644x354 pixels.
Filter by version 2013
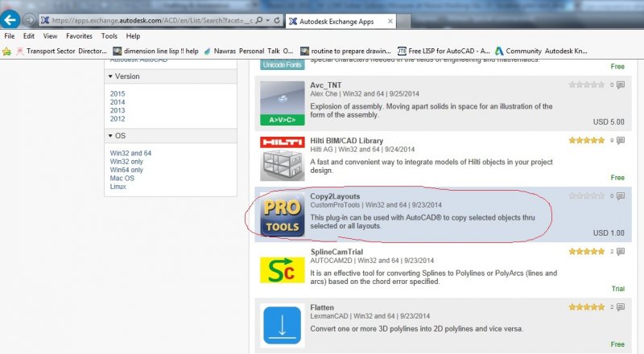(118, 110)
